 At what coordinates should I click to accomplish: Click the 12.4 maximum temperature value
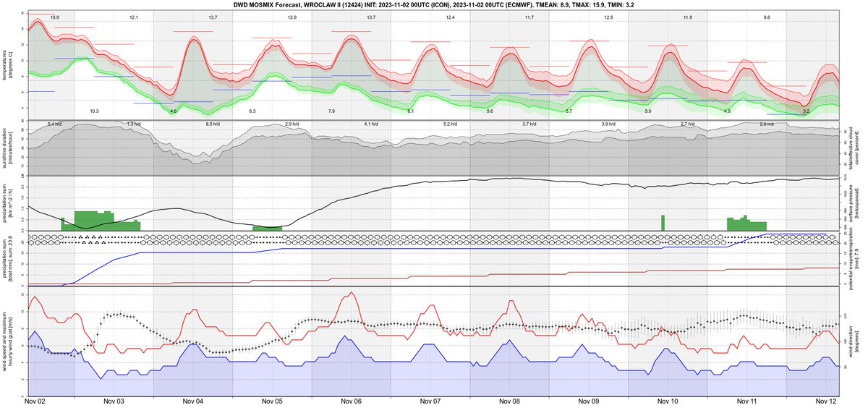(451, 17)
